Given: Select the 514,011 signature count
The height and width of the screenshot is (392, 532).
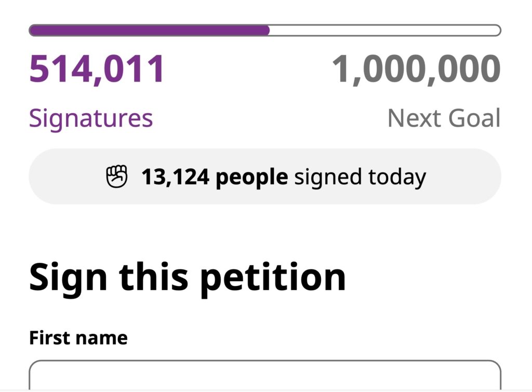Looking at the screenshot, I should 97,70.
